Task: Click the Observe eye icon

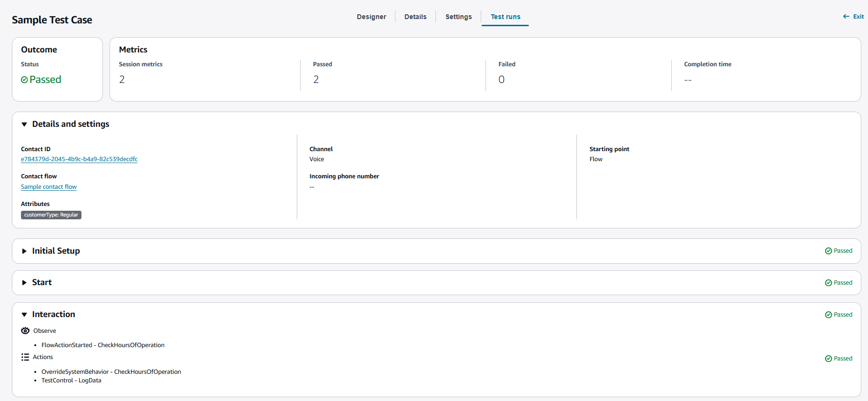Action: point(25,330)
